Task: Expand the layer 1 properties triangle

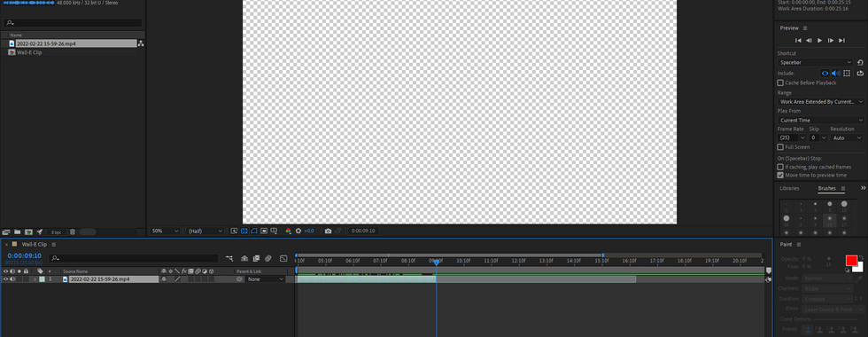Action: tap(35, 279)
